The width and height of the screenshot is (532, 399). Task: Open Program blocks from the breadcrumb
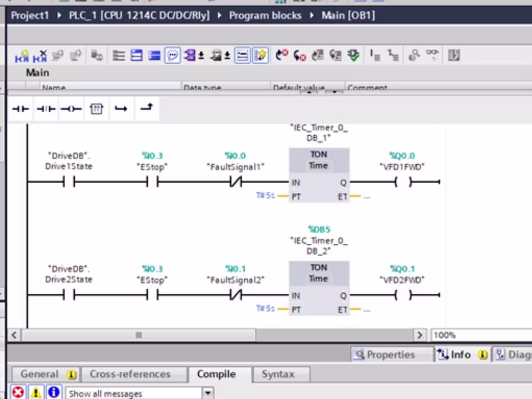pos(265,15)
